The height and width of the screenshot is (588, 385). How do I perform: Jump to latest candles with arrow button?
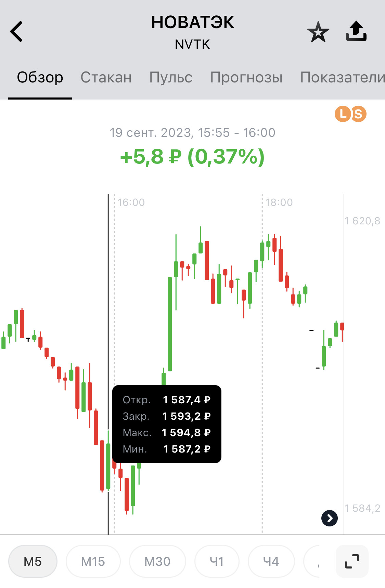(x=330, y=518)
